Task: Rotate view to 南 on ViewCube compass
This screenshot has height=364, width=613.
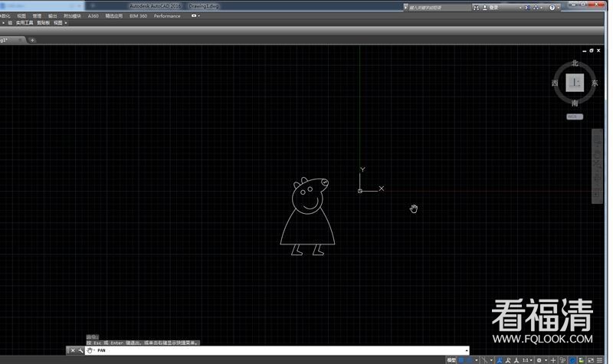Action: coord(575,103)
